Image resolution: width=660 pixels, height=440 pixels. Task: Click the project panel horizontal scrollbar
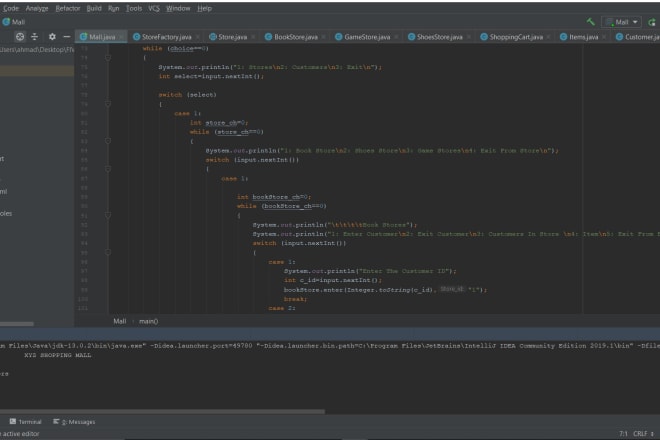[x=17, y=324]
